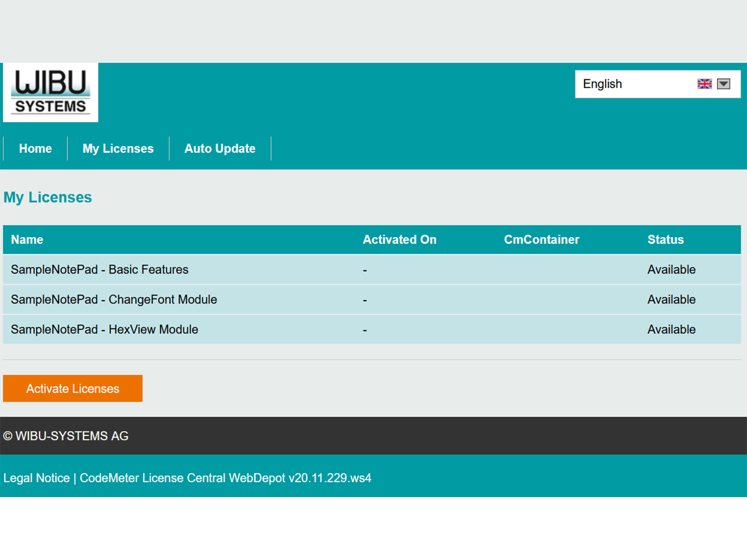Navigate to Auto Update
The image size is (747, 560).
tap(220, 149)
